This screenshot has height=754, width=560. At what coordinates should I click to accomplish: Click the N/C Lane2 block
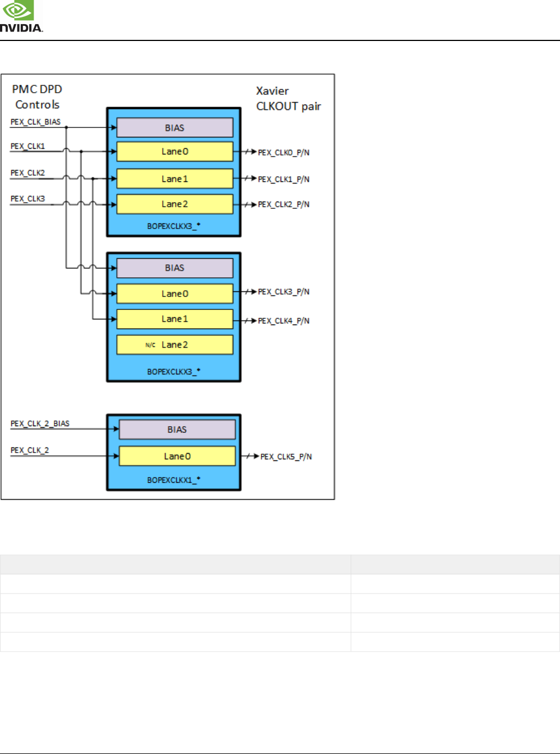[x=175, y=345]
